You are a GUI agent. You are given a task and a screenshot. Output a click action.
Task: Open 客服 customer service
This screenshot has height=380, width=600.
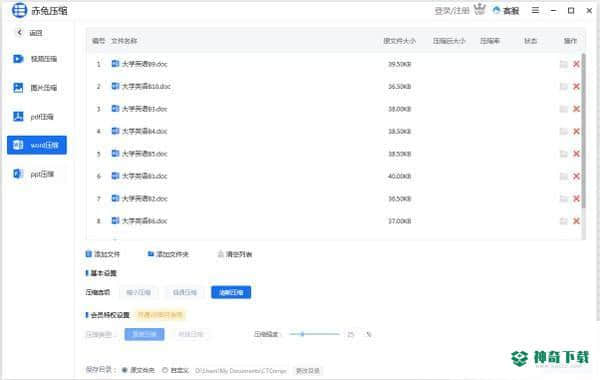[506, 11]
